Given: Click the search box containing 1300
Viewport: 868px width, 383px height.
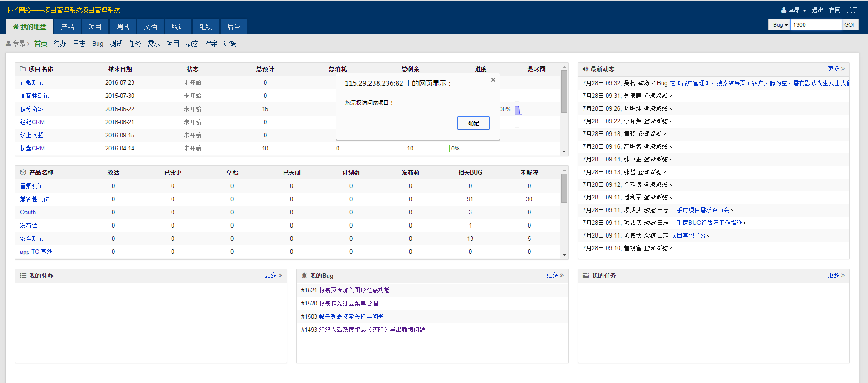Looking at the screenshot, I should (x=816, y=25).
